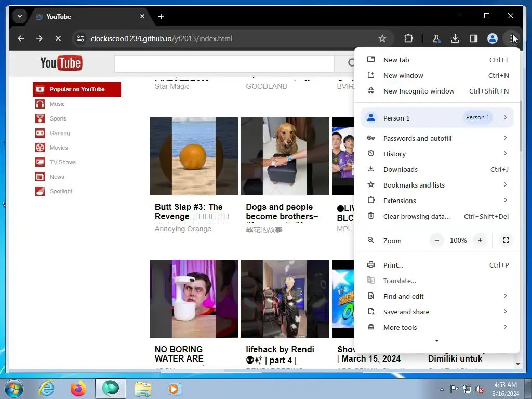Open the taskbar clock showing 4:53 AM

tap(506, 389)
